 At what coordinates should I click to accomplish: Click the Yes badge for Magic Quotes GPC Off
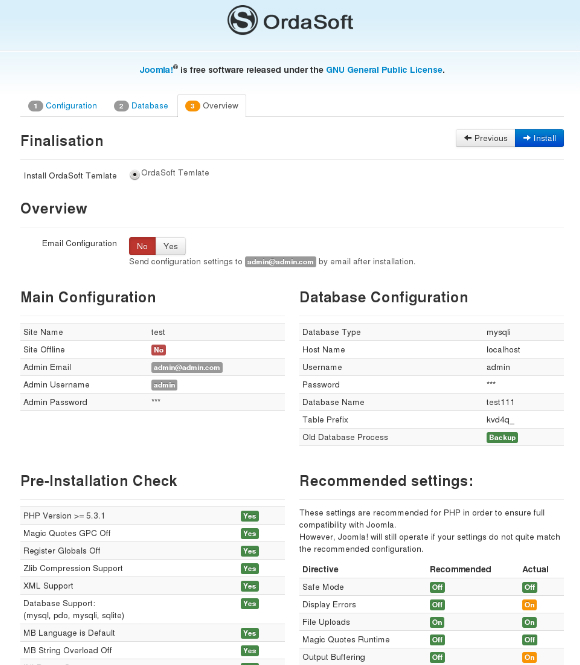[250, 534]
